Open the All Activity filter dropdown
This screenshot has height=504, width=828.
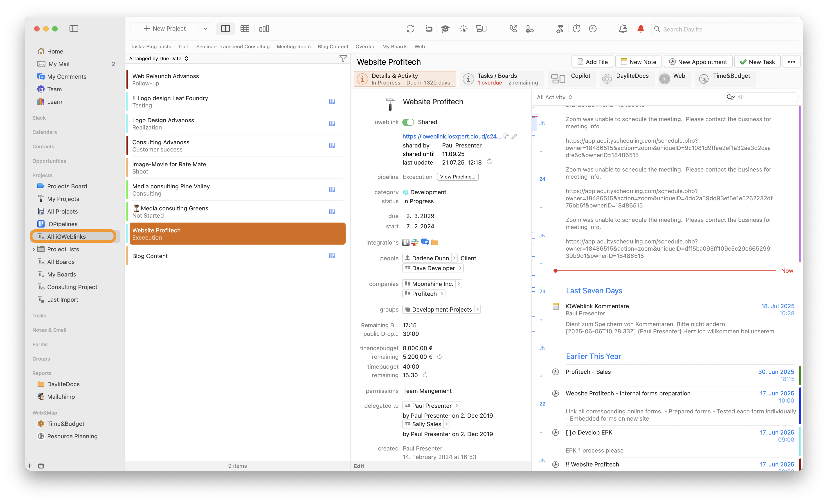click(x=554, y=97)
